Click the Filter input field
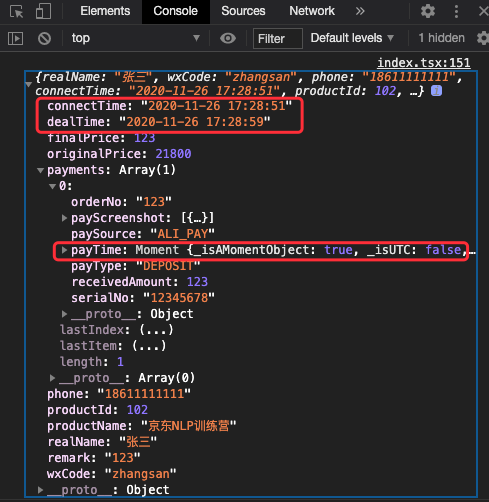The height and width of the screenshot is (502, 489). coord(278,39)
